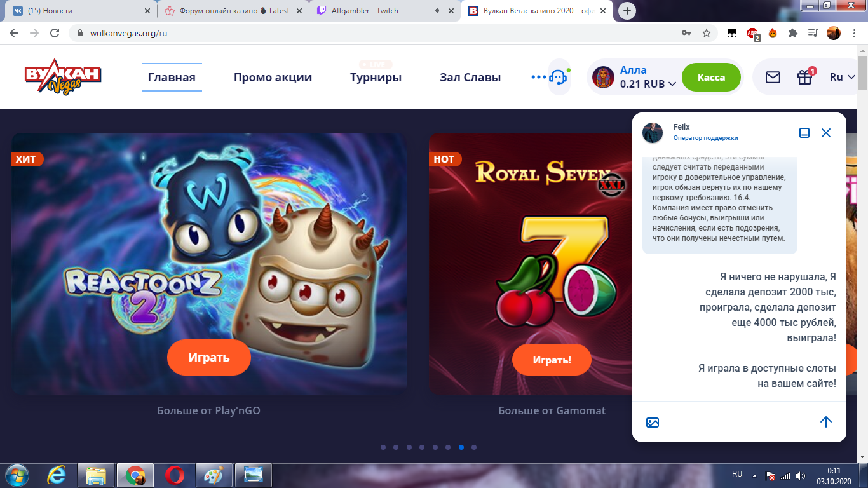The height and width of the screenshot is (488, 868).
Task: Switch to the Форум онлайн казино tab
Action: [233, 11]
